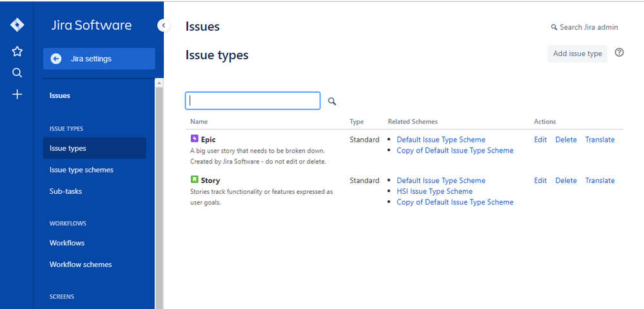Click the Issues page heading
This screenshot has width=644, height=309.
pos(202,26)
